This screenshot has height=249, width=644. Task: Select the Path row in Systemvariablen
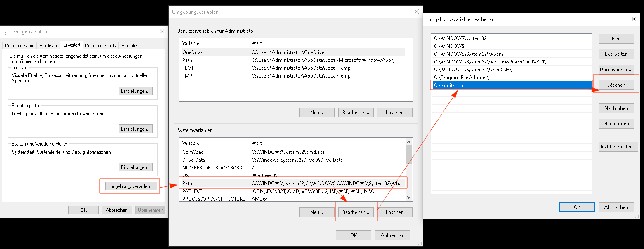click(293, 183)
